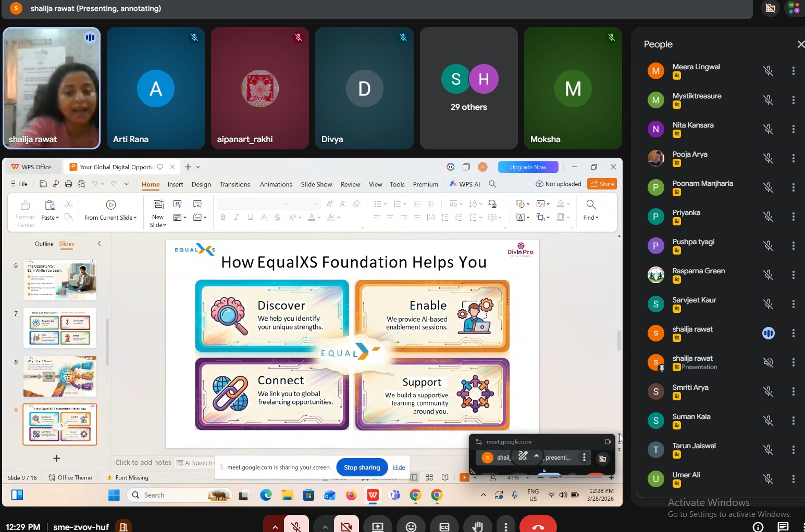Viewport: 805px width, 532px height.
Task: Open the Slide Show tab
Action: tap(316, 184)
